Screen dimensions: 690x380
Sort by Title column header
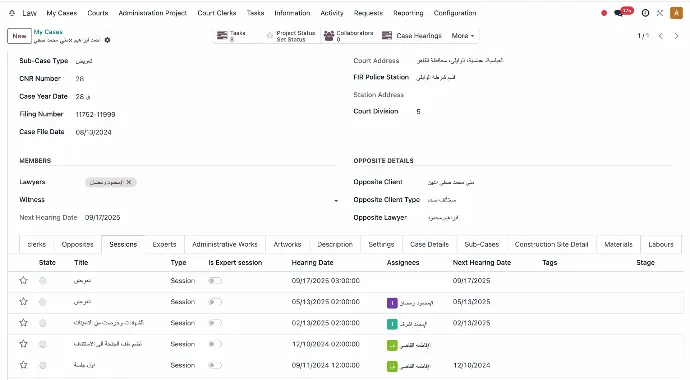tap(81, 263)
